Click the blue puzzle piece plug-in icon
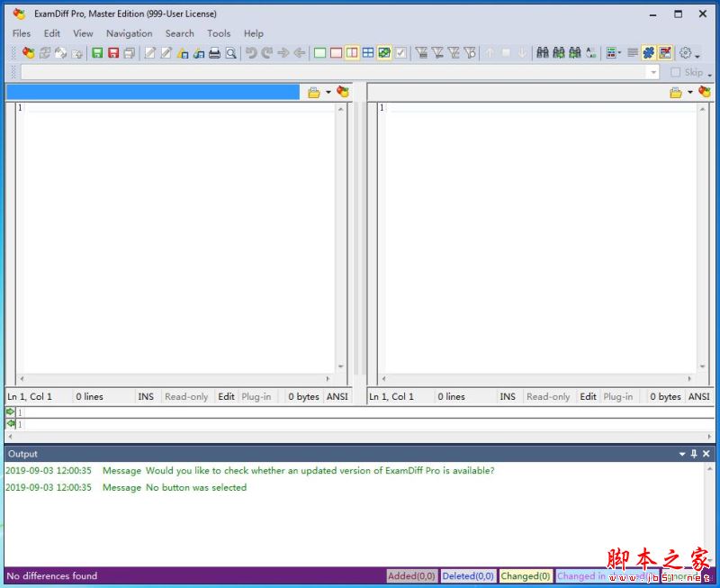The height and width of the screenshot is (588, 720). pyautogui.click(x=648, y=53)
